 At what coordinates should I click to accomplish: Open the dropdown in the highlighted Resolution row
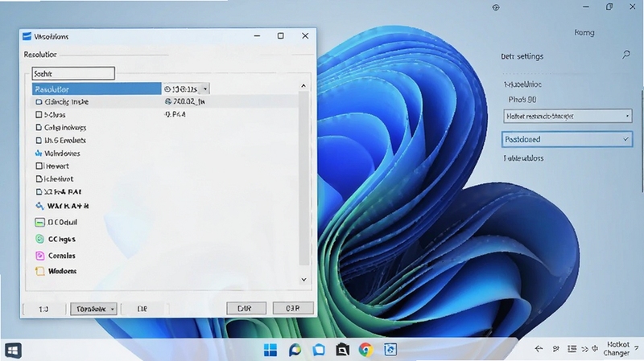pos(205,89)
